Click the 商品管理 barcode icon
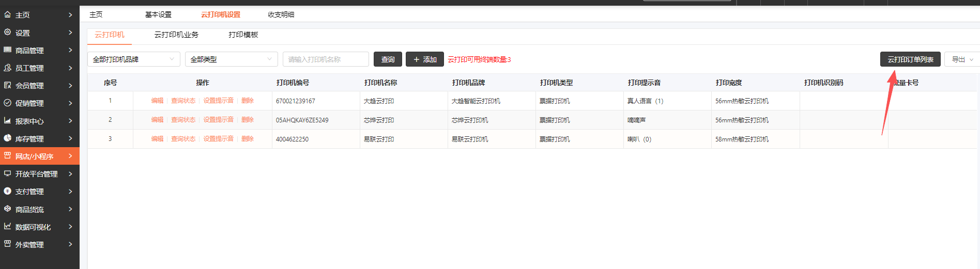Screen dimensions: 980x269 pos(7,50)
